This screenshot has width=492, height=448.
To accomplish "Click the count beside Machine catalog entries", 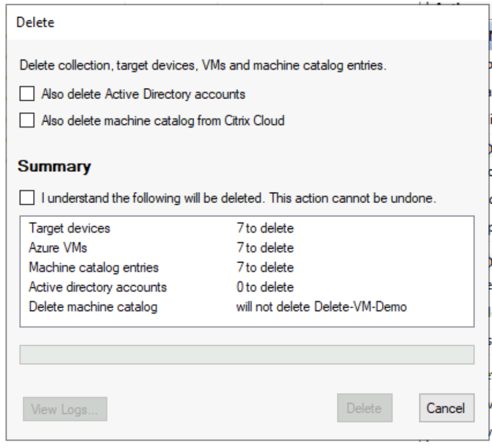I will pos(261,267).
